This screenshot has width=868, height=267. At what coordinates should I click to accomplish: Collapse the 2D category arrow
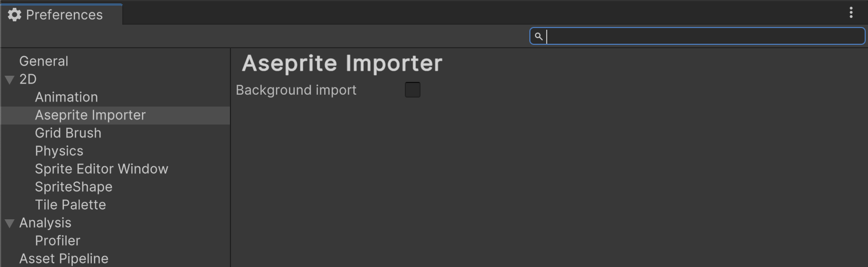[x=10, y=80]
